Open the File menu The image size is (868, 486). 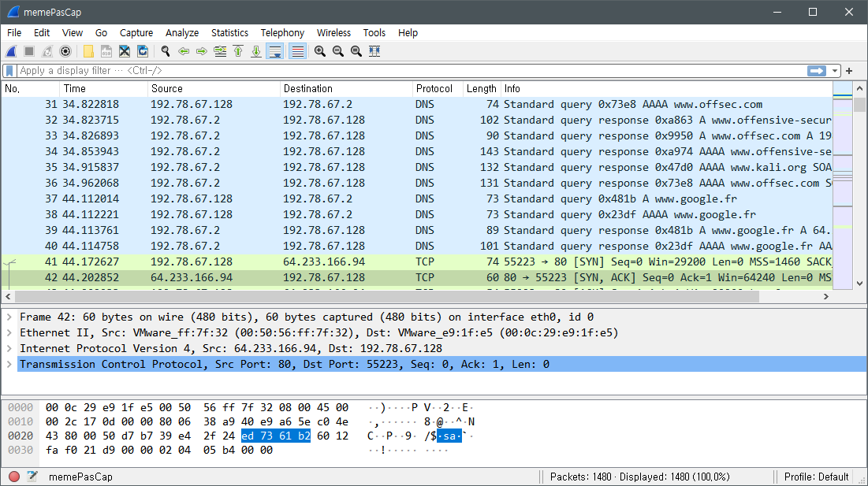click(14, 32)
